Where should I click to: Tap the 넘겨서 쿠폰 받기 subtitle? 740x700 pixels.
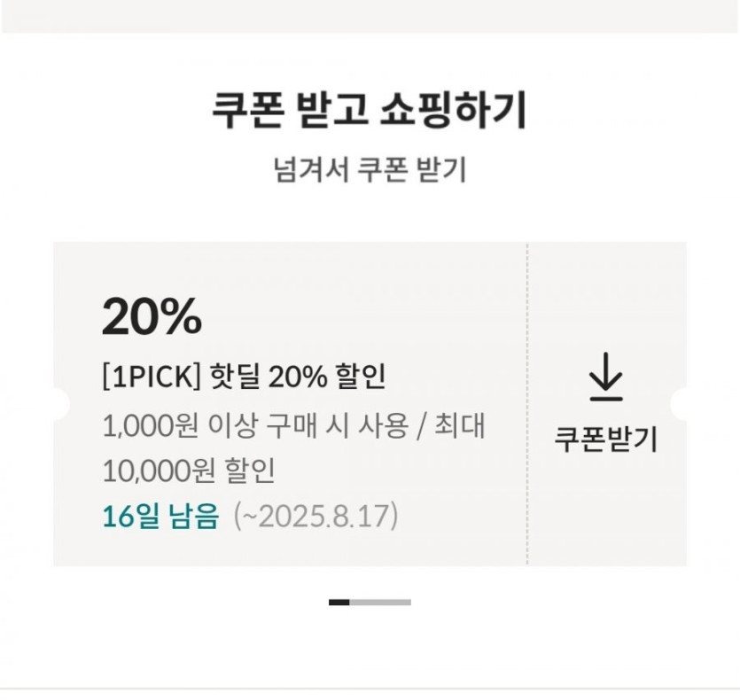point(370,169)
